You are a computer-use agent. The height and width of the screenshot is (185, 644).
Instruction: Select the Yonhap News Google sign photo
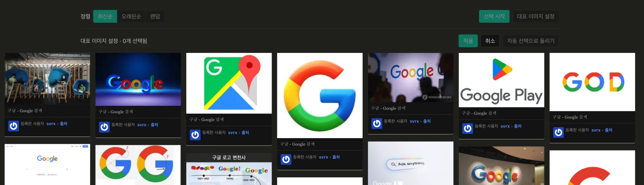(x=411, y=78)
